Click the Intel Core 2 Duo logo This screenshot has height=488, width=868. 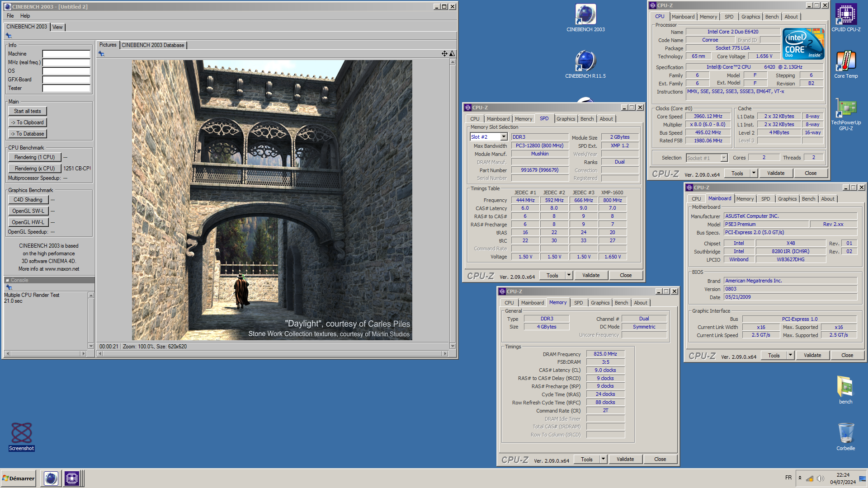(803, 44)
